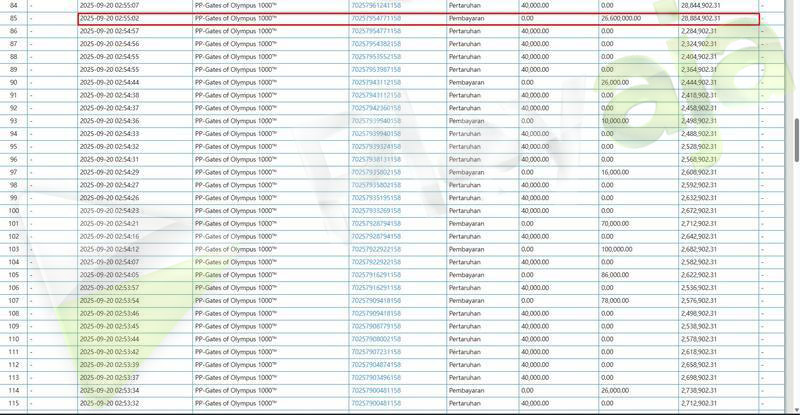800x415 pixels.
Task: Open transaction ID link in row 110
Action: tap(376, 339)
